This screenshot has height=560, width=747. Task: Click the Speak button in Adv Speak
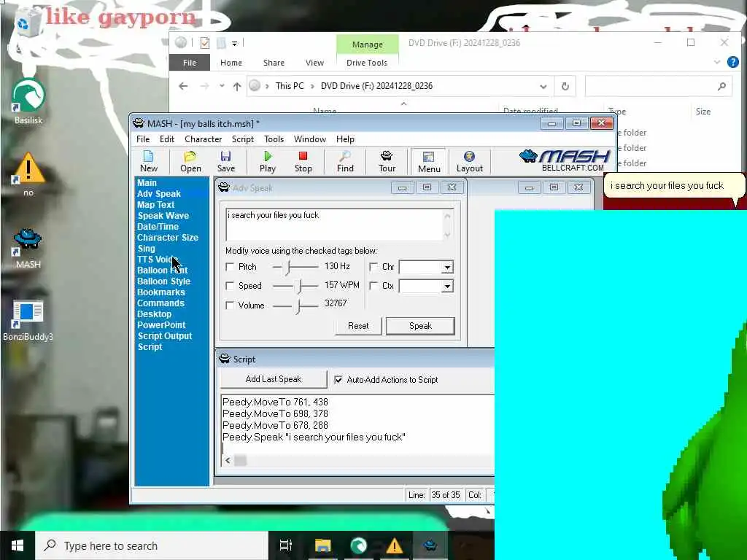coord(420,326)
